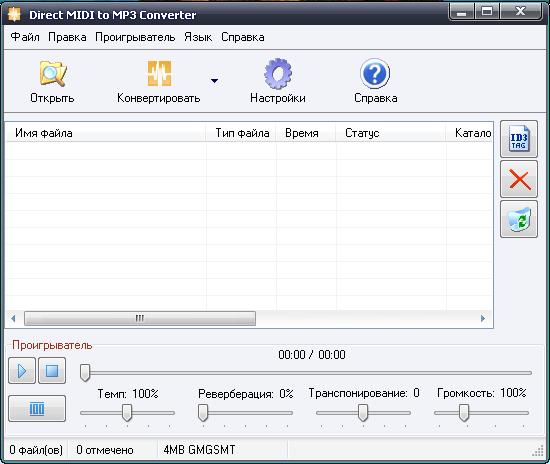The image size is (550, 464).
Task: Play the track with the play button
Action: 22,371
